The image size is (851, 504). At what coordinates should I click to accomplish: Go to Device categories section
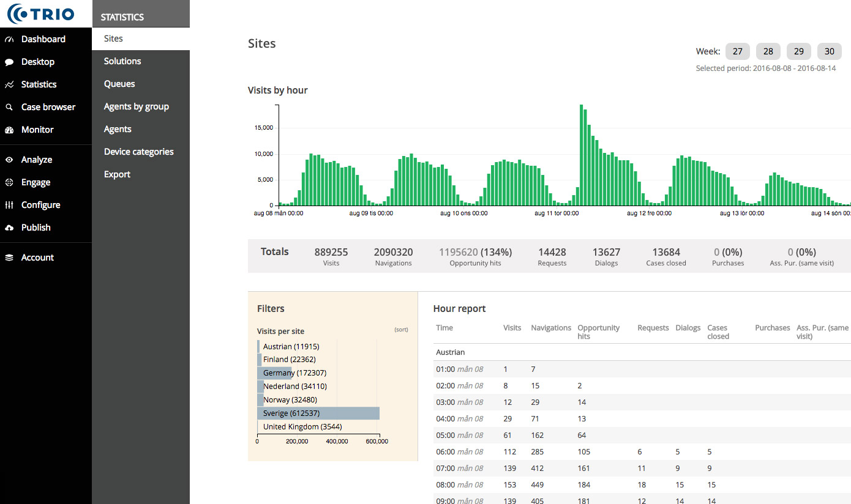coord(138,152)
